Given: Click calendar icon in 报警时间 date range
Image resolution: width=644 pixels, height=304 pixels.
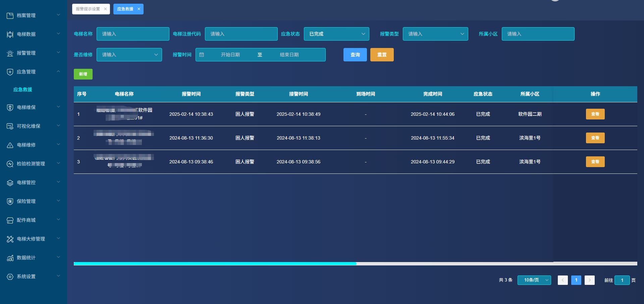Looking at the screenshot, I should pyautogui.click(x=202, y=55).
